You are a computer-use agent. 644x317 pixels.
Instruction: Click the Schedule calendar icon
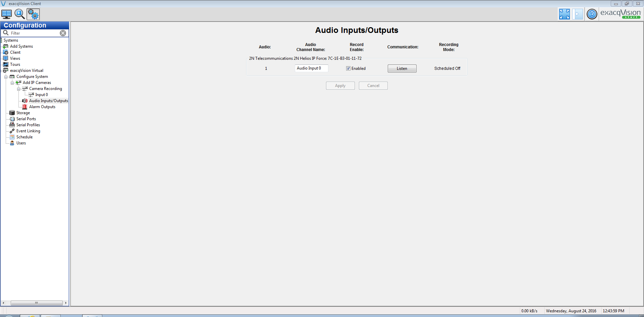pyautogui.click(x=12, y=137)
